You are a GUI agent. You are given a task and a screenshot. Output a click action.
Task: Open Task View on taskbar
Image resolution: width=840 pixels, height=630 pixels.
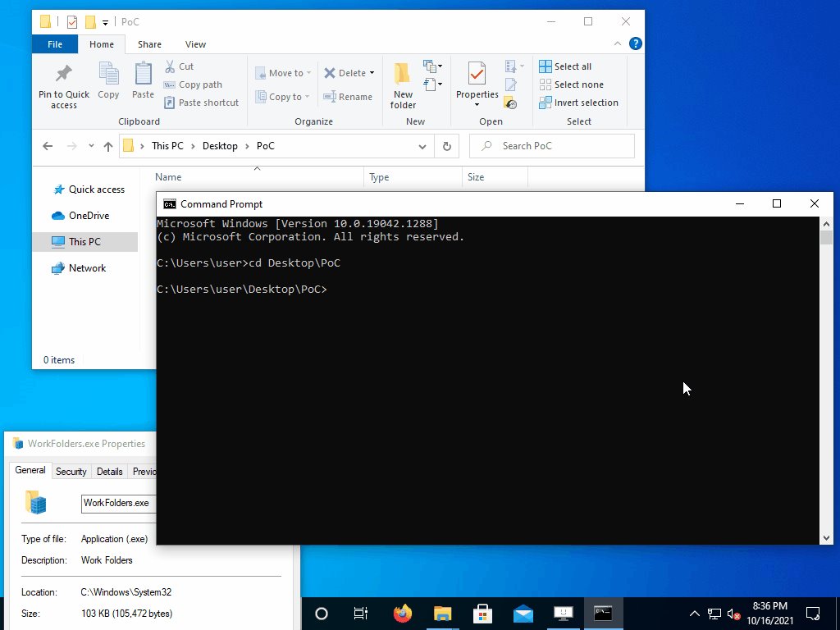pos(361,614)
